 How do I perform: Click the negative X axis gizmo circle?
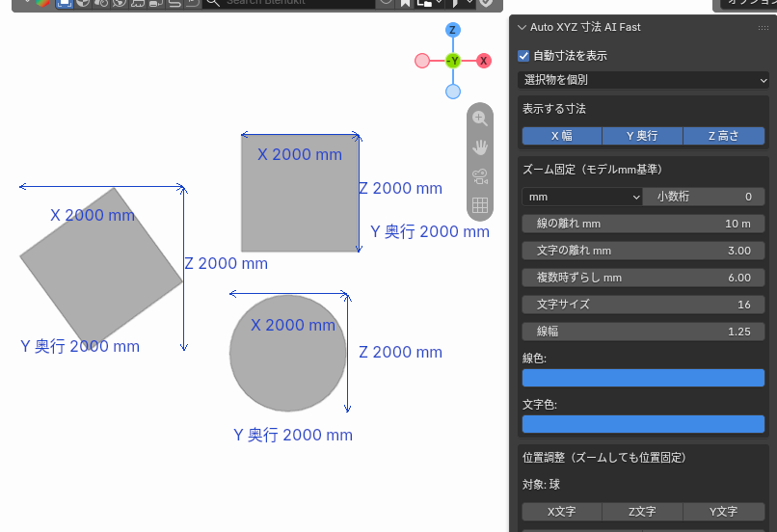(422, 61)
